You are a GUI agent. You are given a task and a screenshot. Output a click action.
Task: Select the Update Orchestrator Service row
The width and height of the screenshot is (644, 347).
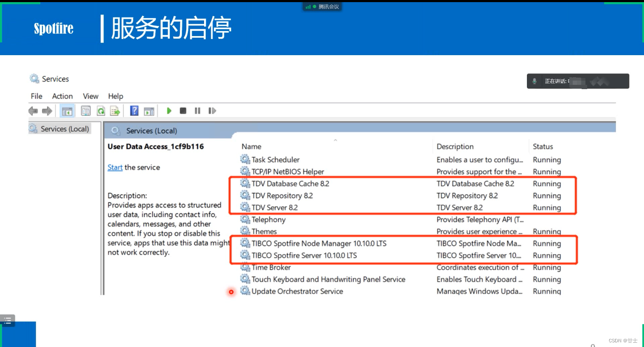[400, 291]
